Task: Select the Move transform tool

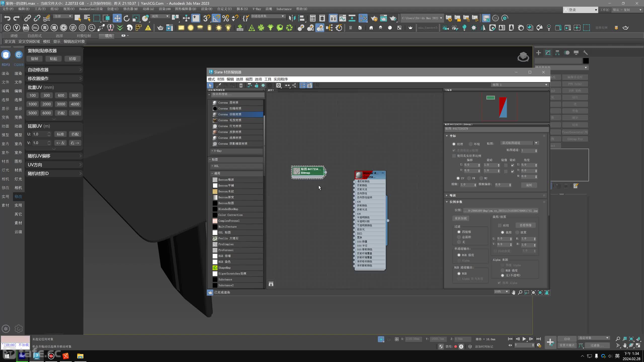Action: pyautogui.click(x=117, y=18)
